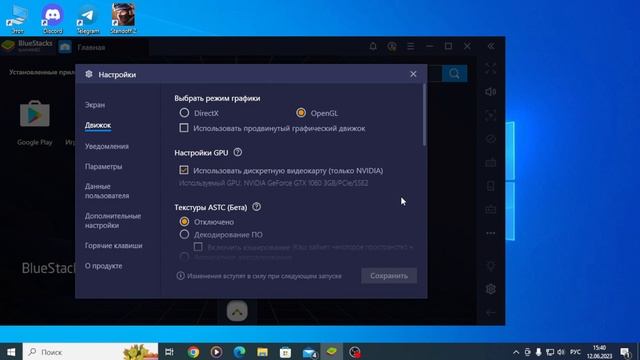
Task: Open the BlueStacks hamburger menu
Action: pos(411,47)
